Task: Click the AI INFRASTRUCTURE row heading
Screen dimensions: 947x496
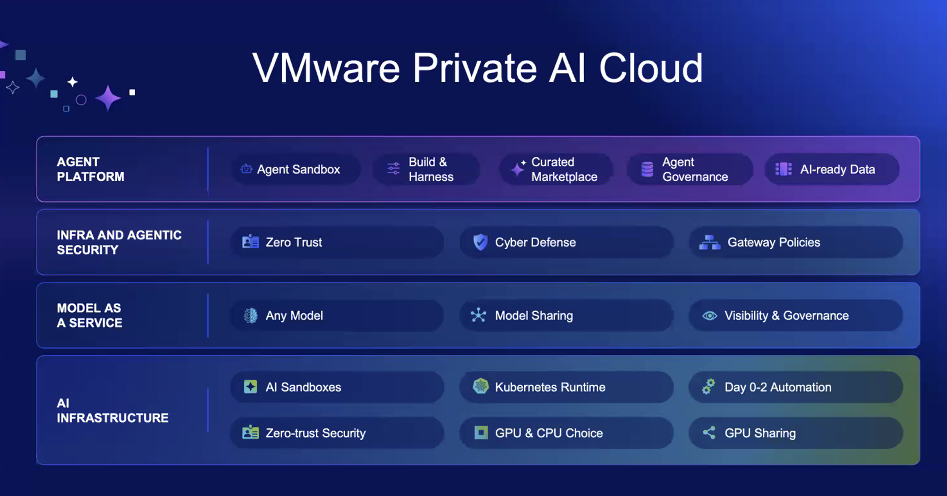Action: tap(112, 410)
